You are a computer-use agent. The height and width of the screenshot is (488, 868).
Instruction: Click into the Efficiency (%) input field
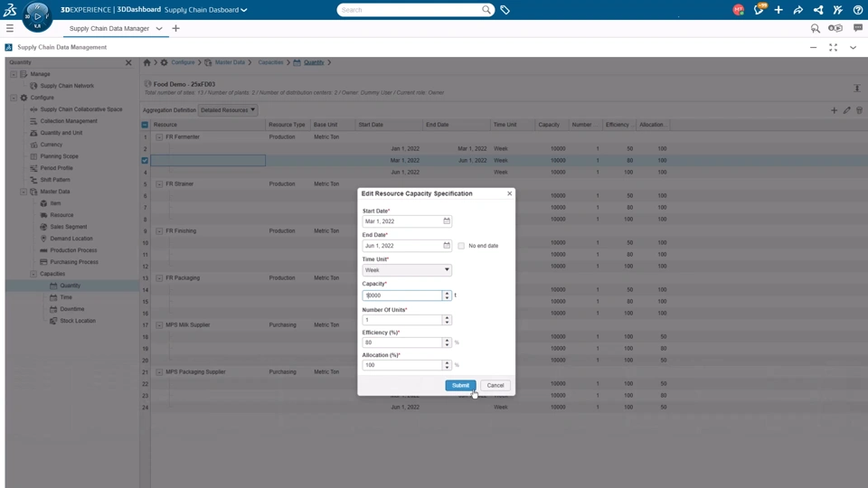click(402, 343)
